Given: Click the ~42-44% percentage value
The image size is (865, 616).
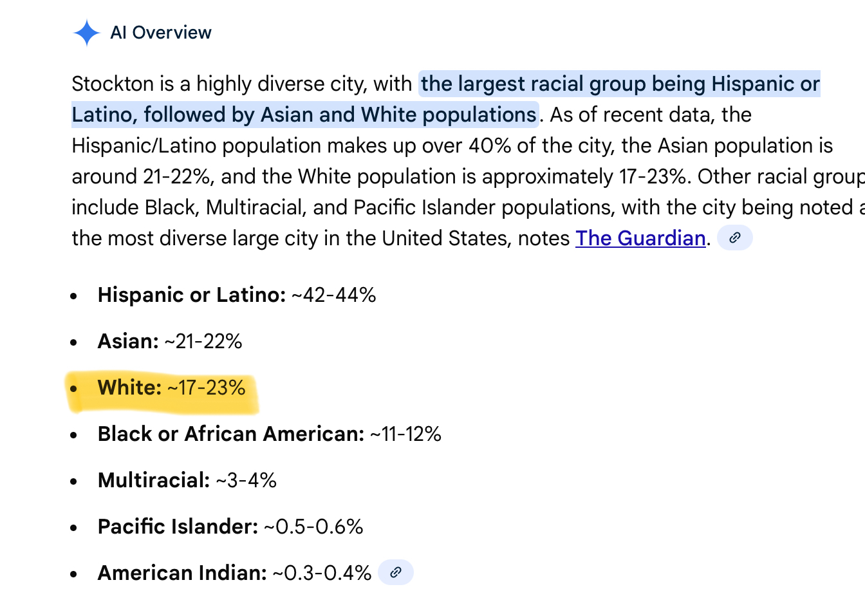Looking at the screenshot, I should click(334, 295).
